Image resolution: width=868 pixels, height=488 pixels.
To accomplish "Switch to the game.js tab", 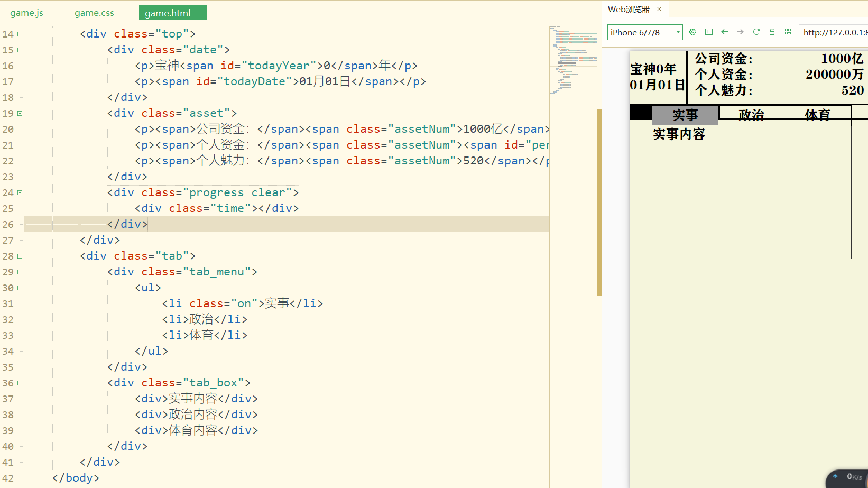I will (x=26, y=13).
